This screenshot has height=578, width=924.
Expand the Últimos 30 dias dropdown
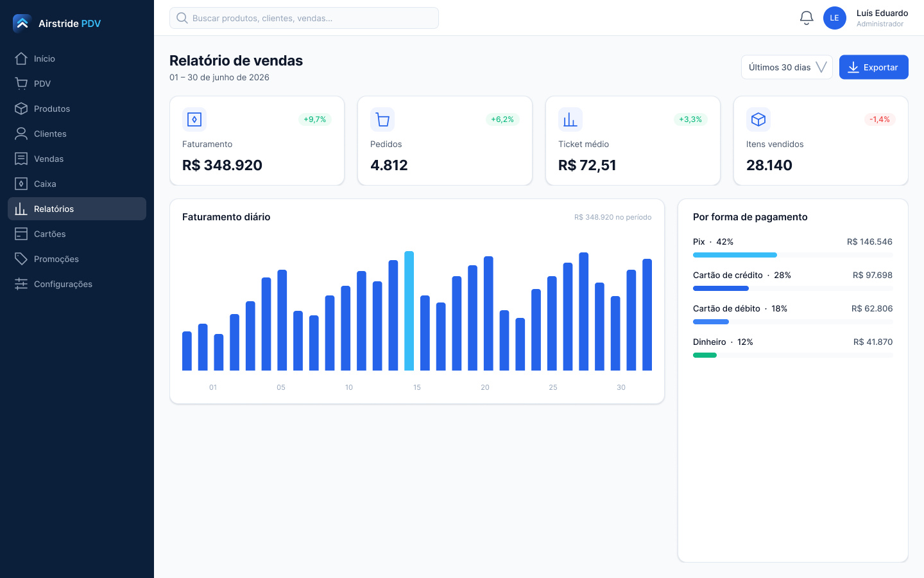[787, 67]
